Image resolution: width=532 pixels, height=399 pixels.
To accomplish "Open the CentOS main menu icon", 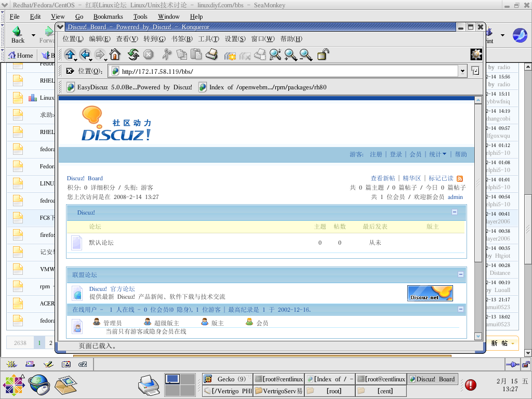I will pyautogui.click(x=14, y=385).
